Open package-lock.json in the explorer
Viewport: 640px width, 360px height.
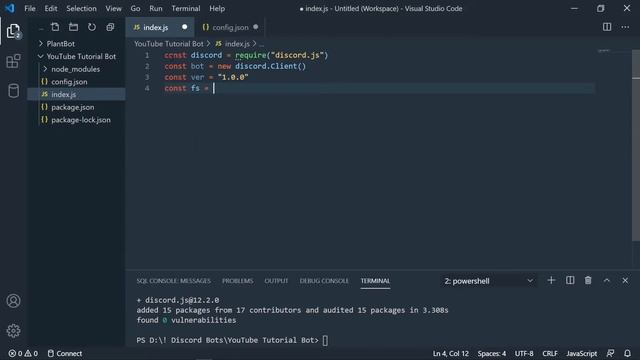click(x=76, y=120)
